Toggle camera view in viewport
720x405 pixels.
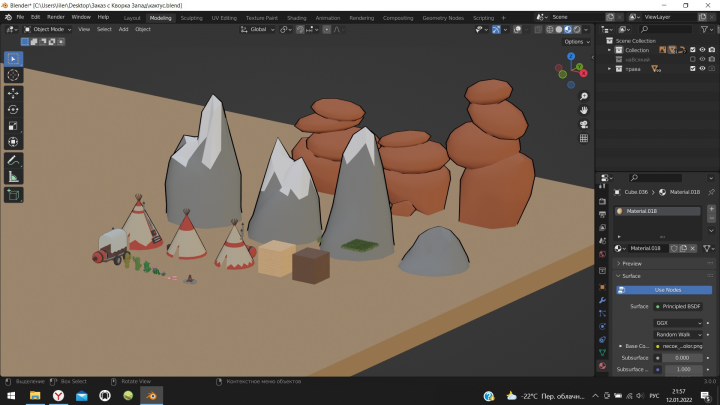pos(584,124)
